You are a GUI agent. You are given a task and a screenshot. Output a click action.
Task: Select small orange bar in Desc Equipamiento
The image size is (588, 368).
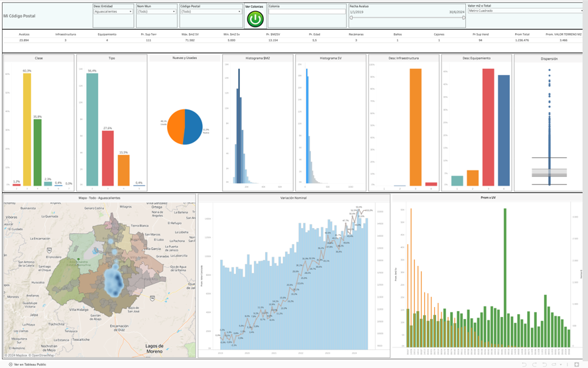[473, 178]
